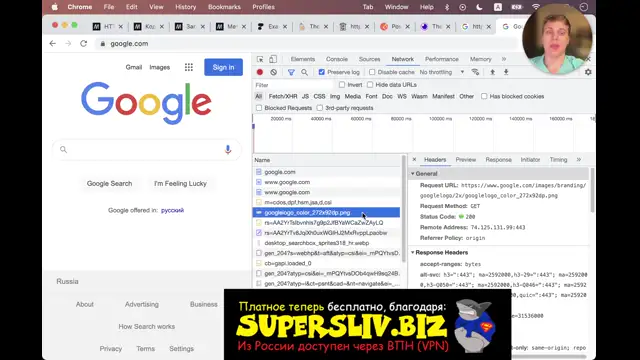
Task: Click the Sign in button
Action: (x=223, y=67)
